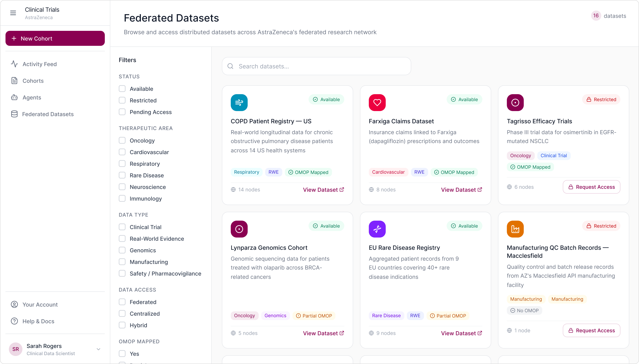Focus the Search datasets field
This screenshot has height=364, width=639.
point(316,66)
